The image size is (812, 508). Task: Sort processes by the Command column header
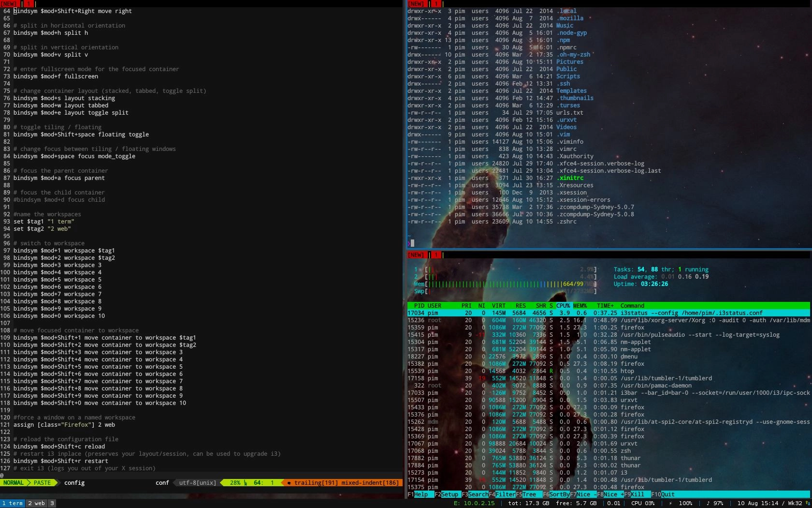coord(632,306)
